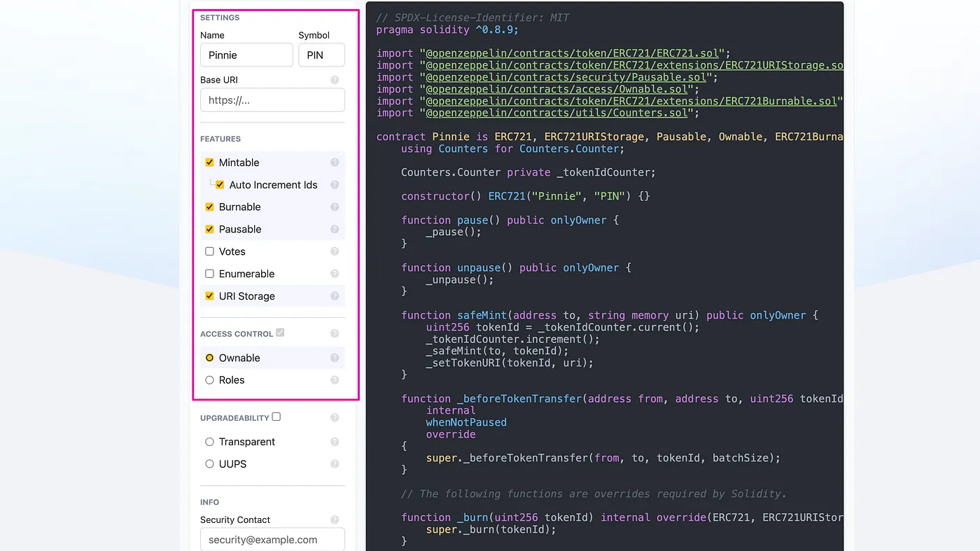Image resolution: width=980 pixels, height=551 pixels.
Task: Toggle the Access Control section checkbox
Action: 280,333
